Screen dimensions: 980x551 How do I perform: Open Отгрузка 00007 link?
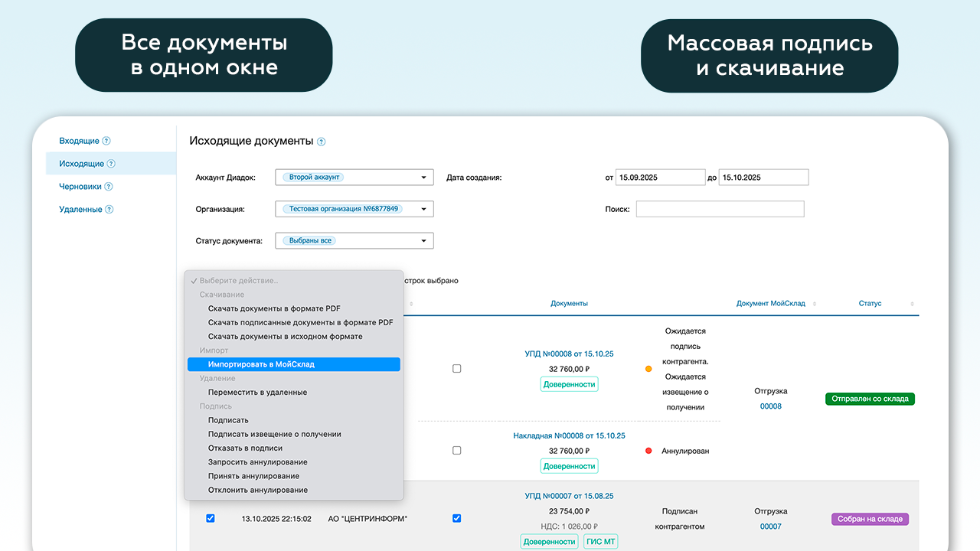pos(770,527)
